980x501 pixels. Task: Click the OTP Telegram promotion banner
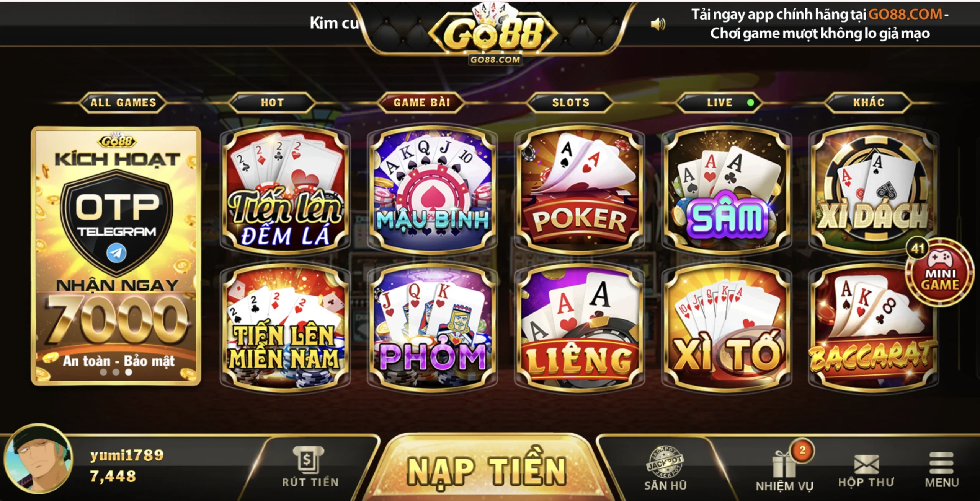click(x=116, y=255)
